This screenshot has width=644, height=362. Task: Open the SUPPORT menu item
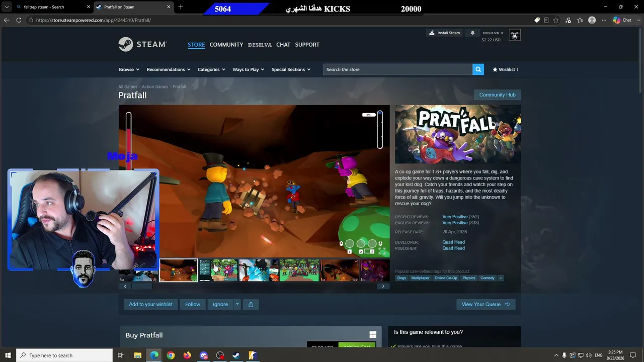(307, 45)
